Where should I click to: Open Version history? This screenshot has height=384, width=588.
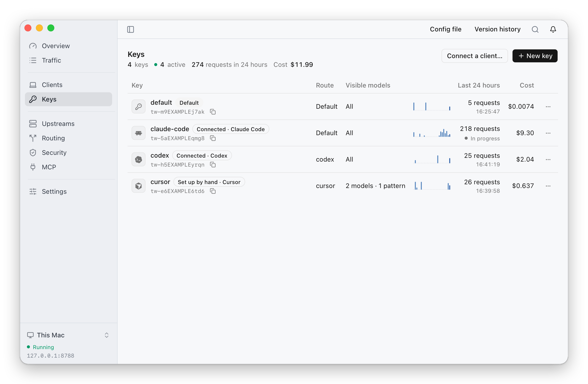497,29
